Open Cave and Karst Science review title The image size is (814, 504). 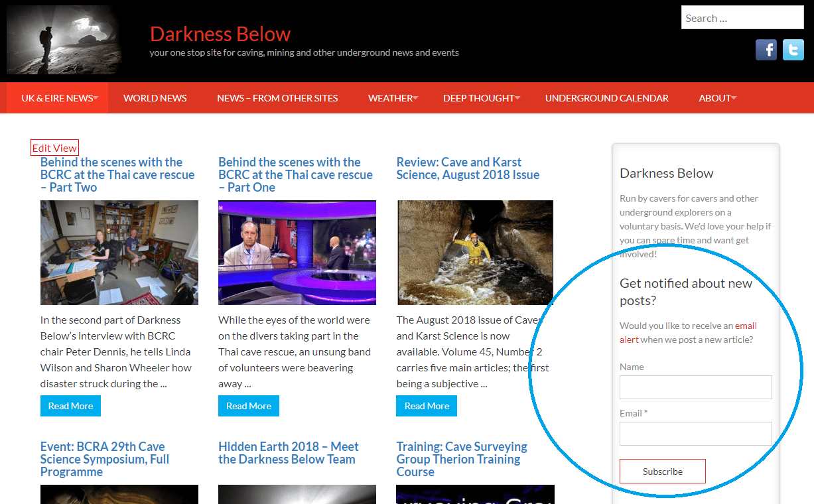coord(468,168)
